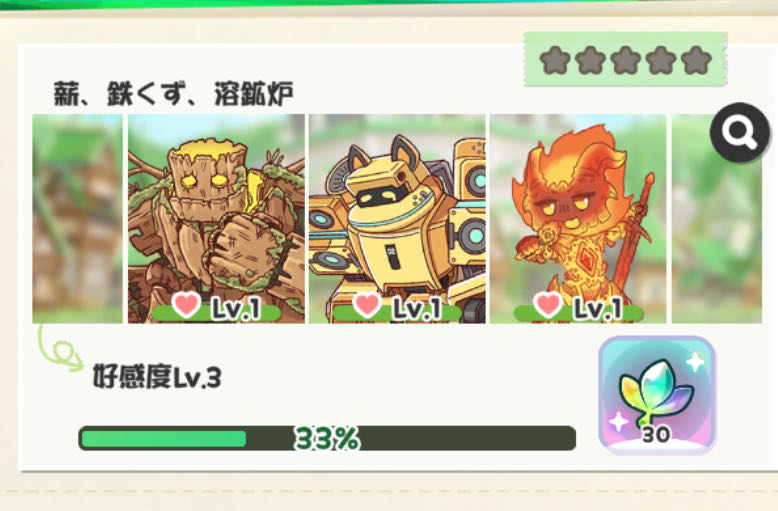Click the 33% affection progress bar

327,439
